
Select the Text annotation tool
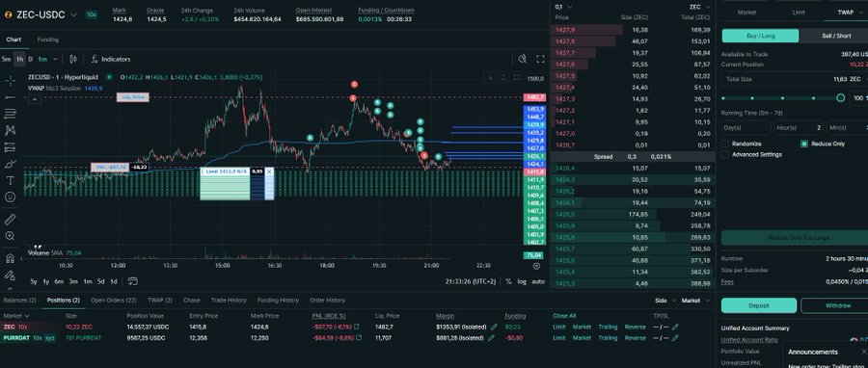coord(10,181)
